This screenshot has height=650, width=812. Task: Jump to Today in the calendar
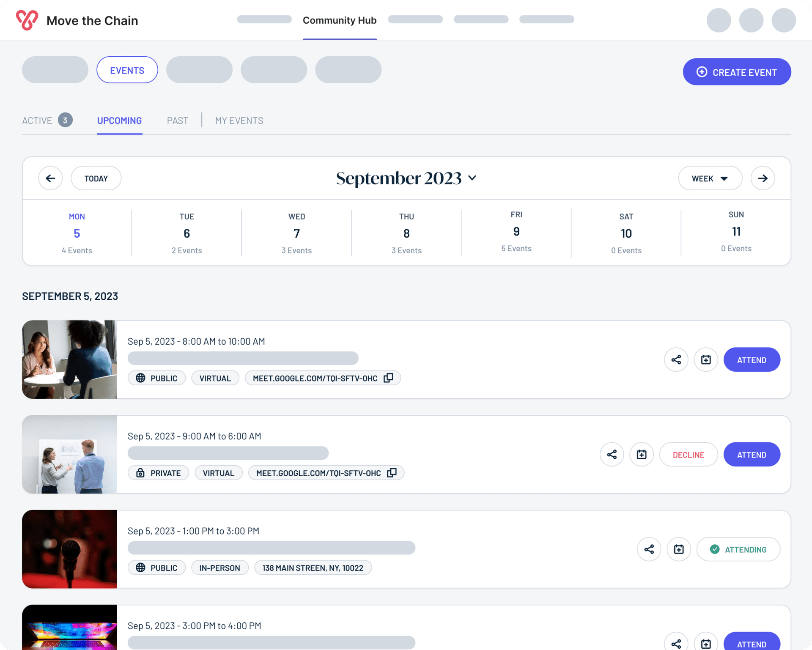[x=96, y=178]
